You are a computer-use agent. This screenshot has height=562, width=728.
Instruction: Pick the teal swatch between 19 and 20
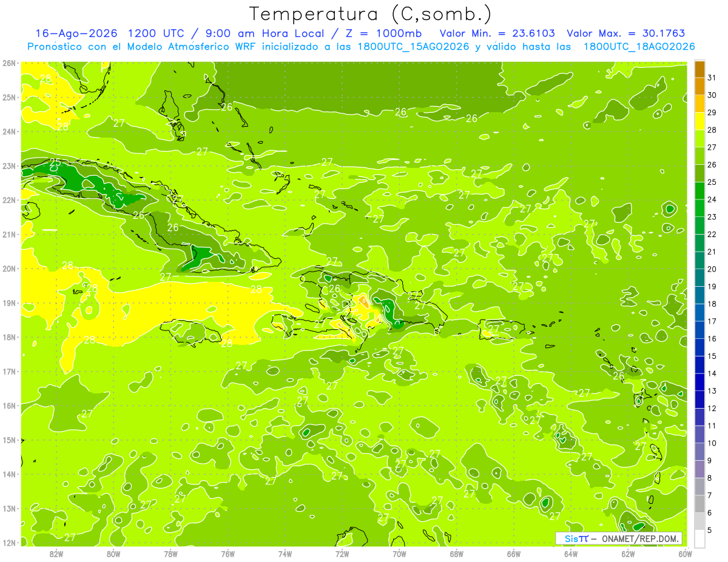coord(699,277)
